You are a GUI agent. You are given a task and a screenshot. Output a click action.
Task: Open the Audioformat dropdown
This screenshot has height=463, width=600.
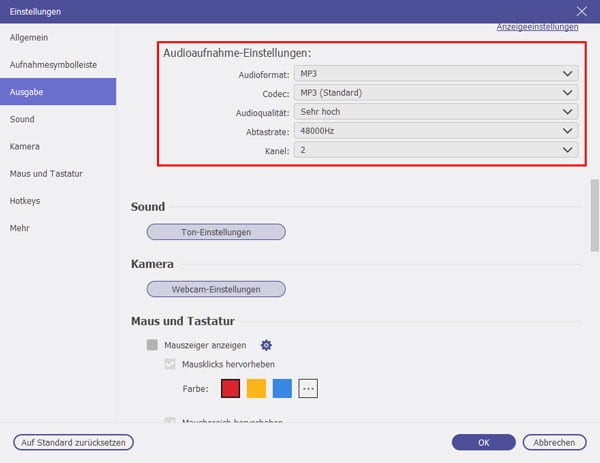tap(437, 73)
